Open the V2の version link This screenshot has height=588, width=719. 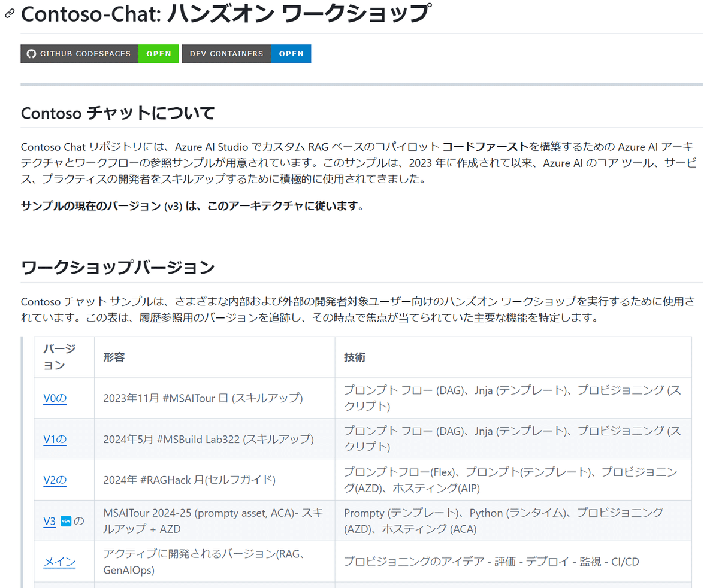(55, 479)
